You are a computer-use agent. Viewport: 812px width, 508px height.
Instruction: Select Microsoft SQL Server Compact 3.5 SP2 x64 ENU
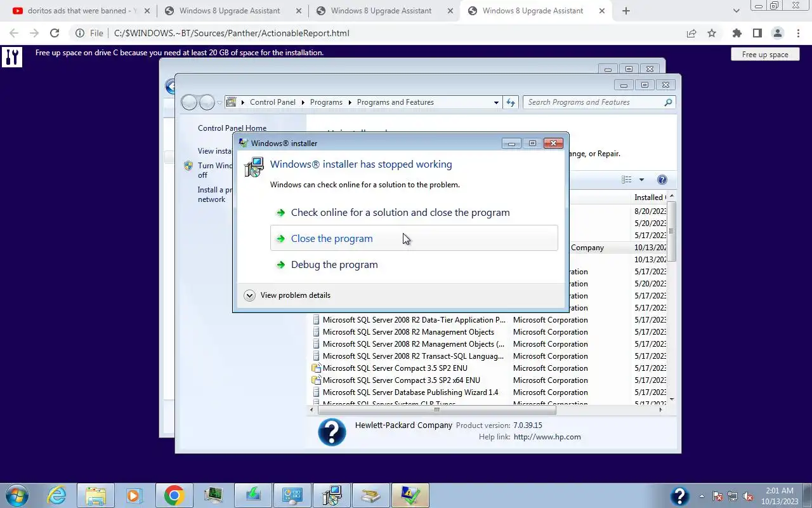[x=401, y=380]
